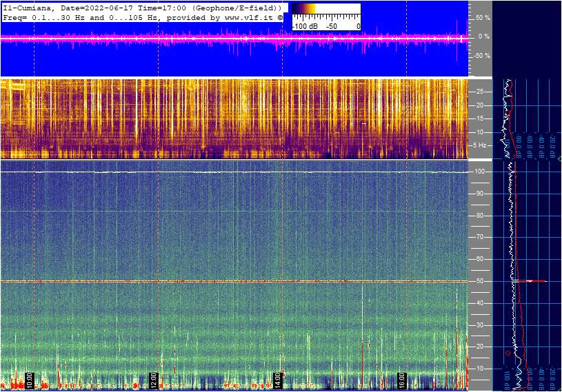Click the red circle marker on spectrum graph

point(508,353)
